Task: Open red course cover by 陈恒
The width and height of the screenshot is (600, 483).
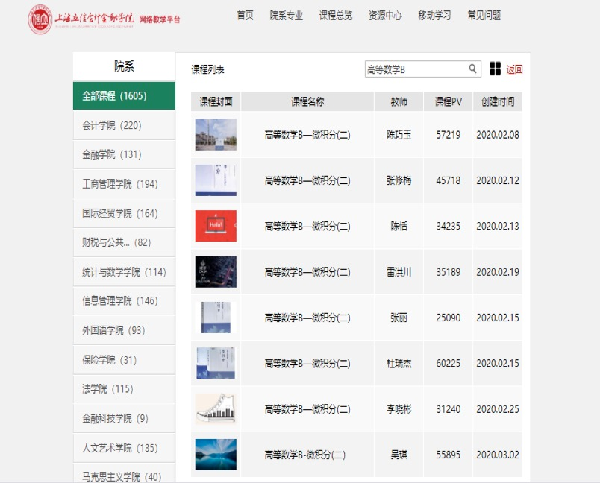Action: tap(216, 225)
